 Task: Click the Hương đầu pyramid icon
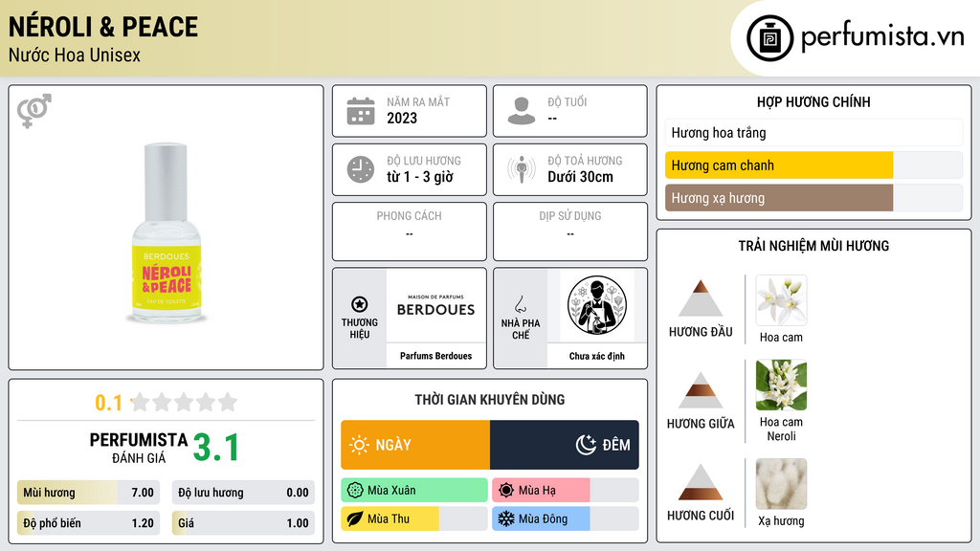tap(701, 298)
